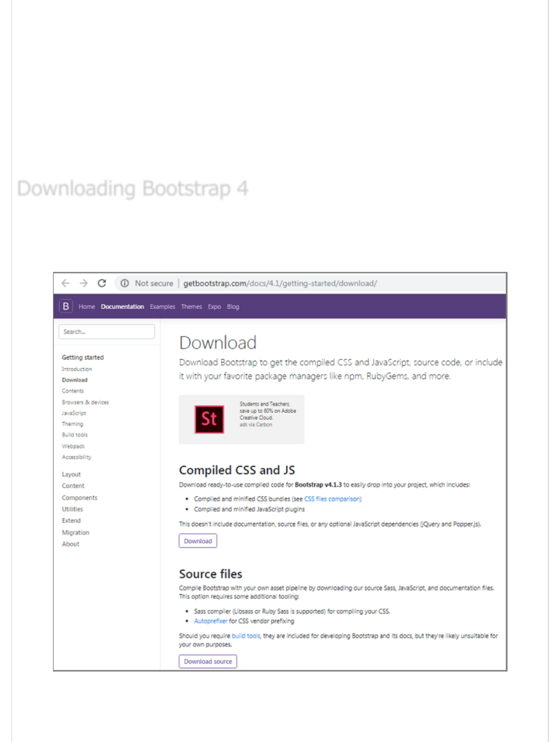Open the Examples nav item
560x742 pixels.
click(x=162, y=307)
